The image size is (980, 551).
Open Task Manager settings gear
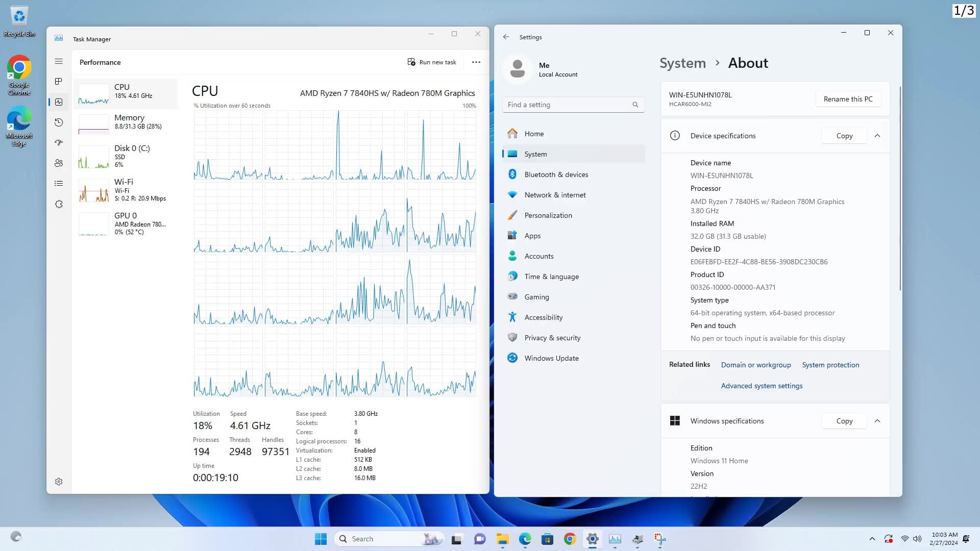tap(59, 482)
